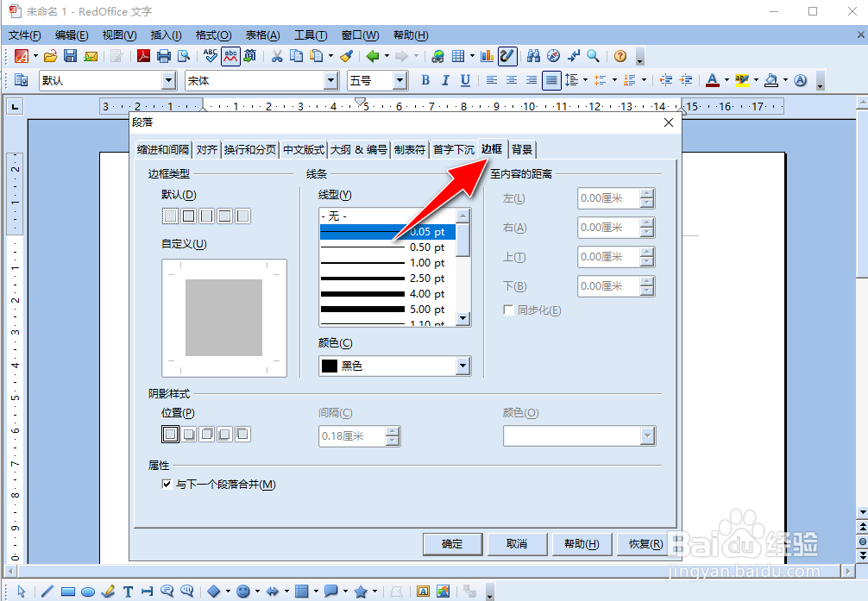Switch to the 背景 tab
Viewport: 868px width, 601px height.
[521, 149]
